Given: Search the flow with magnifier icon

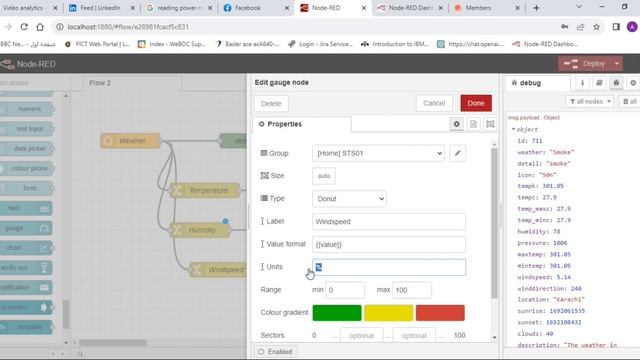Looking at the screenshot, I should (x=80, y=354).
